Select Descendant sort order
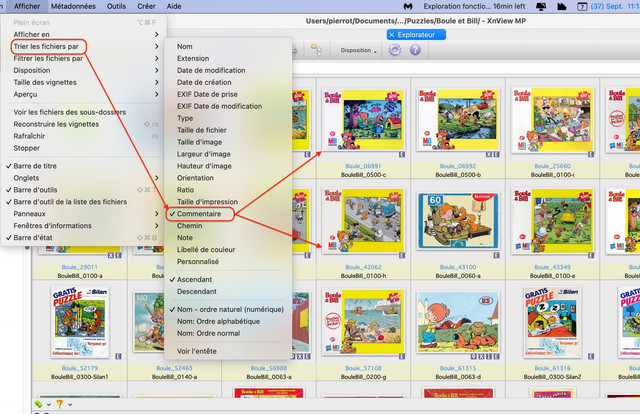 (197, 292)
